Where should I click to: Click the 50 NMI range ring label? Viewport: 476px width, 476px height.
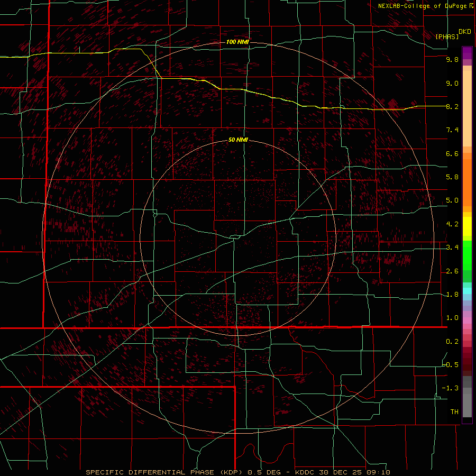click(x=238, y=140)
